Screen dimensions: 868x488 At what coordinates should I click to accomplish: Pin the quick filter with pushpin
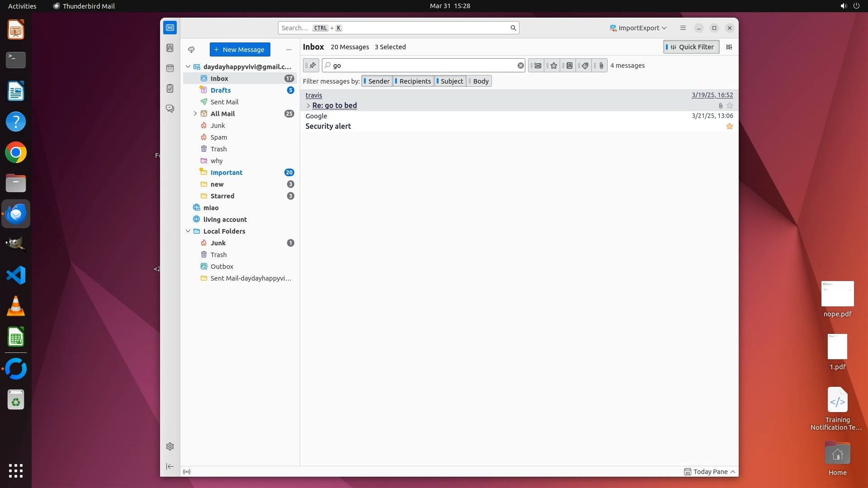click(311, 66)
